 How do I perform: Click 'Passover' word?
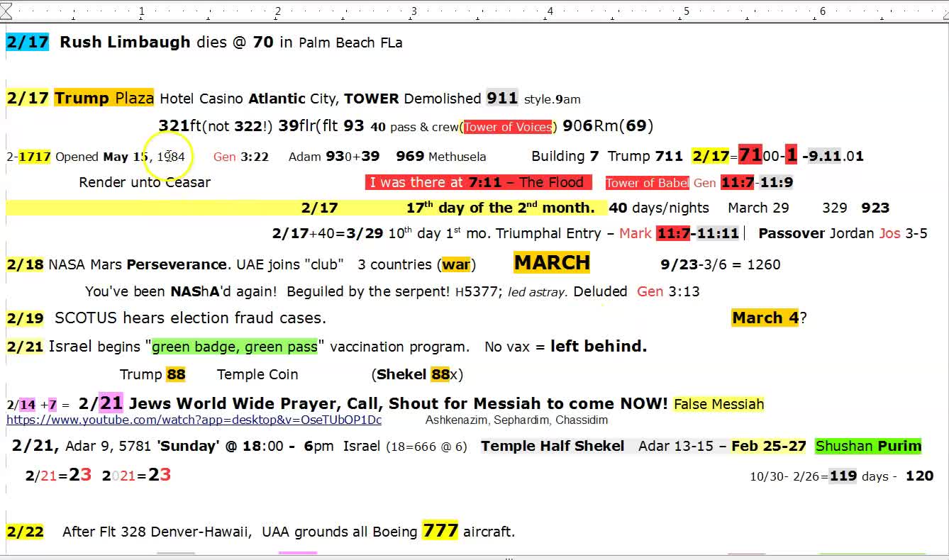(792, 233)
